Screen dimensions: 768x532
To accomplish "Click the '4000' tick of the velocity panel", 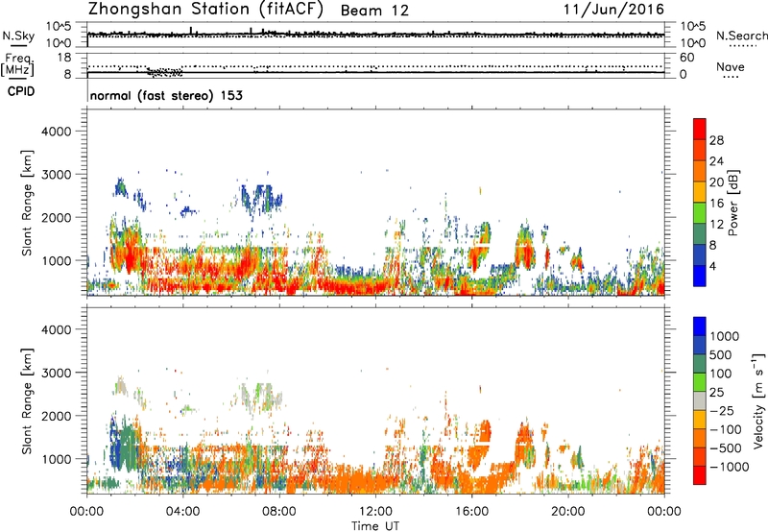I will pos(56,329).
